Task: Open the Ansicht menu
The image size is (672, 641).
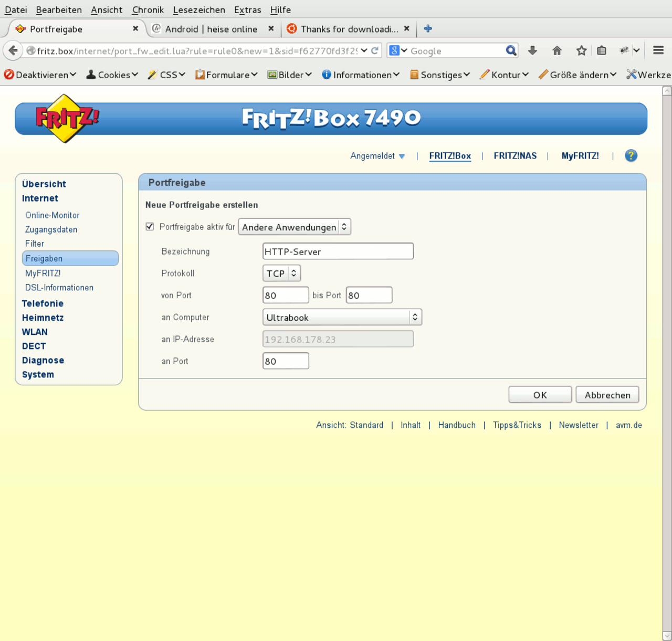Action: point(107,9)
